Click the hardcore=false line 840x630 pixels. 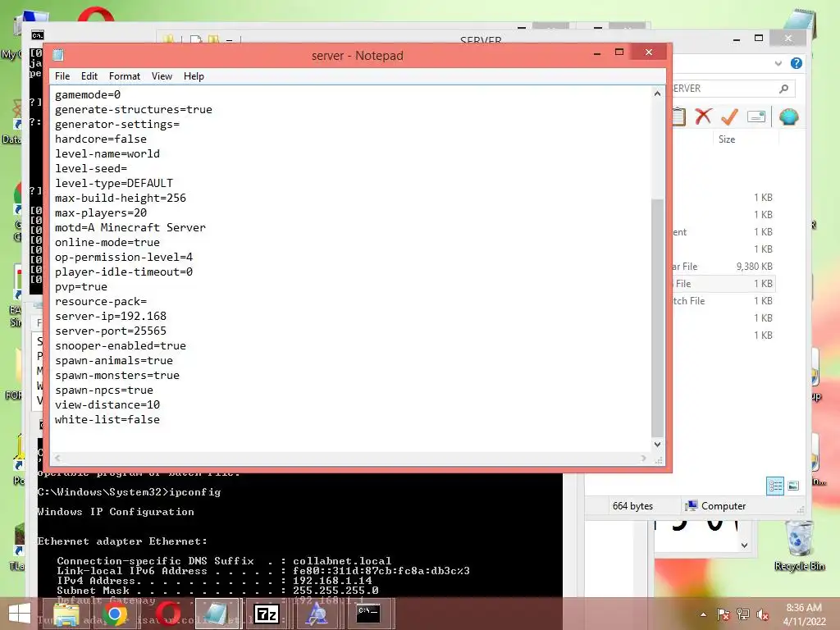point(101,139)
